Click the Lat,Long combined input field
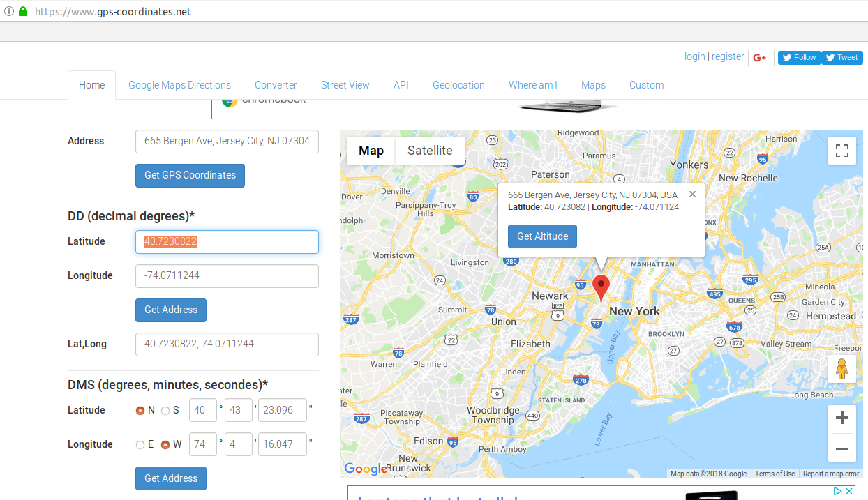The height and width of the screenshot is (500, 868). pos(227,344)
